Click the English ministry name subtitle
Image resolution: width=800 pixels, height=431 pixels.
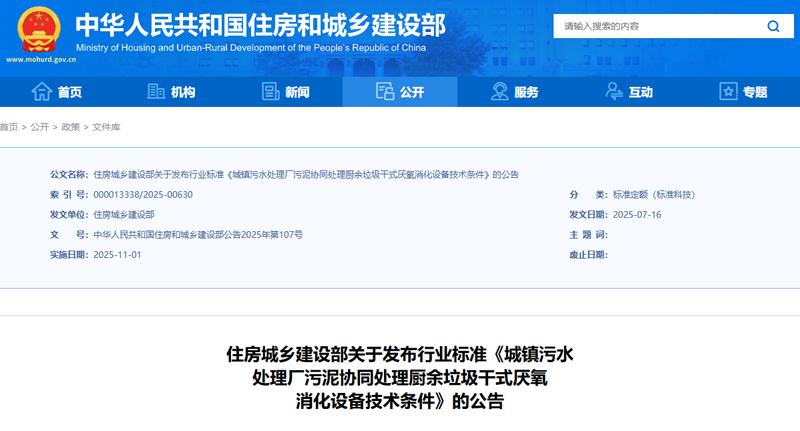(251, 48)
